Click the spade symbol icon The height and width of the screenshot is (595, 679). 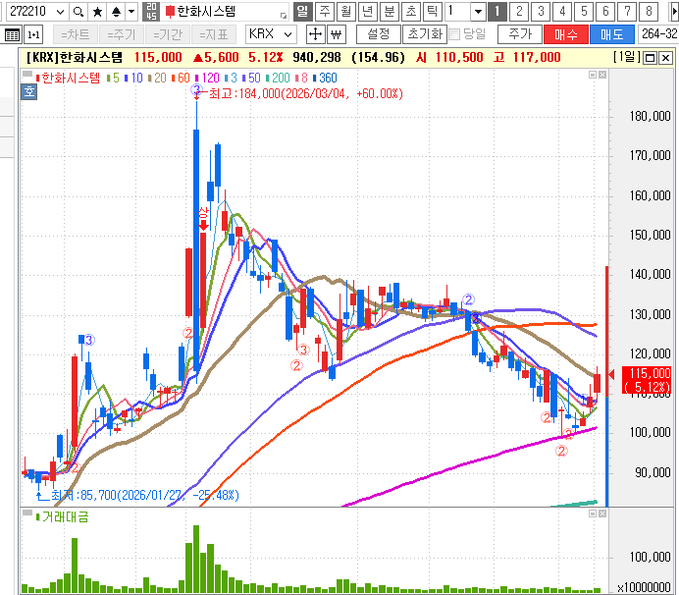coord(116,12)
